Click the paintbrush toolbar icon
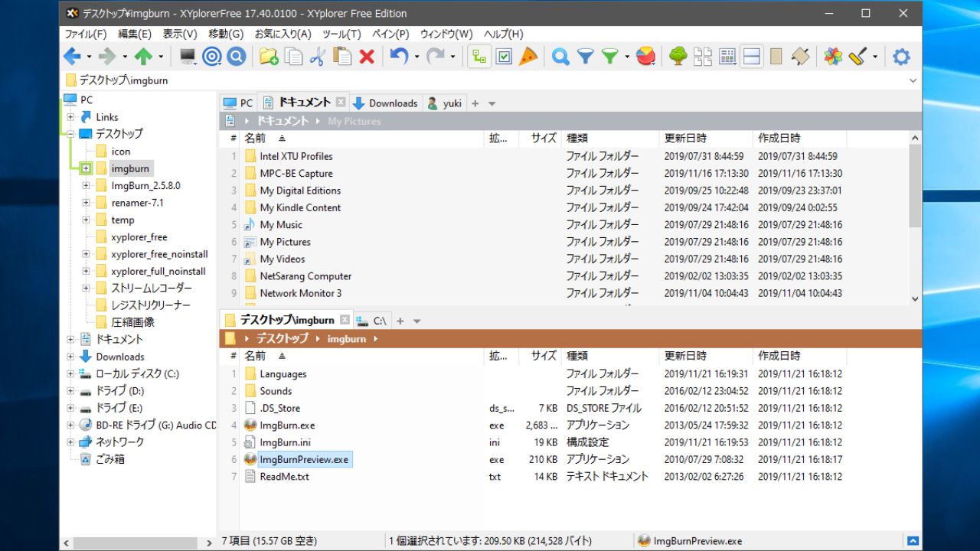 (x=857, y=56)
